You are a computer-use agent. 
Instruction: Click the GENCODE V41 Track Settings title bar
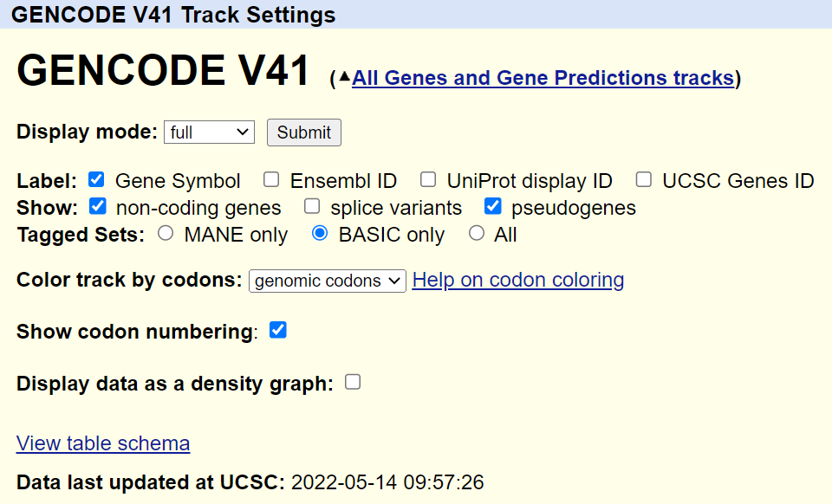[x=173, y=15]
